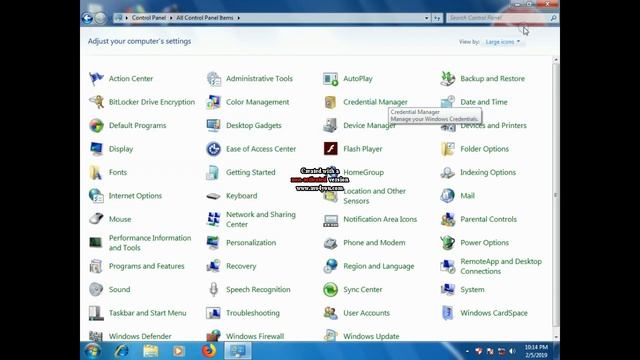Viewport: 640px width, 360px height.
Task: Click the Power Options icon
Action: (448, 242)
